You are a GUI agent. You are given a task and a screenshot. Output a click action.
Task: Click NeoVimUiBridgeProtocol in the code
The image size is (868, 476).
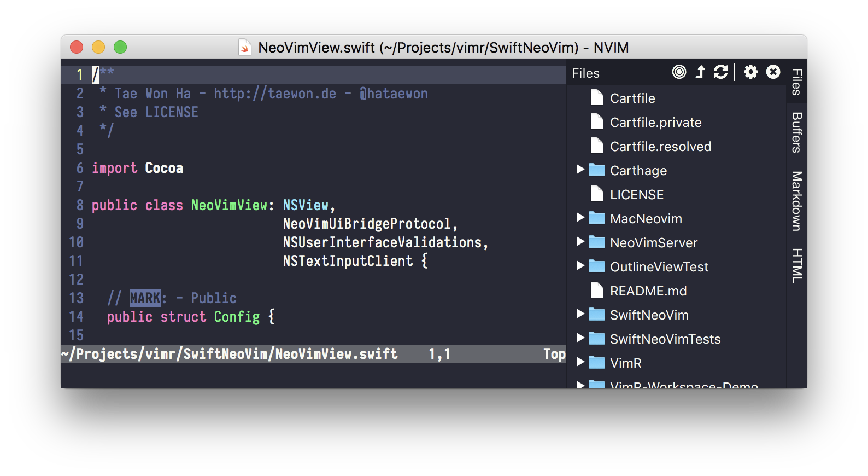[x=367, y=224]
